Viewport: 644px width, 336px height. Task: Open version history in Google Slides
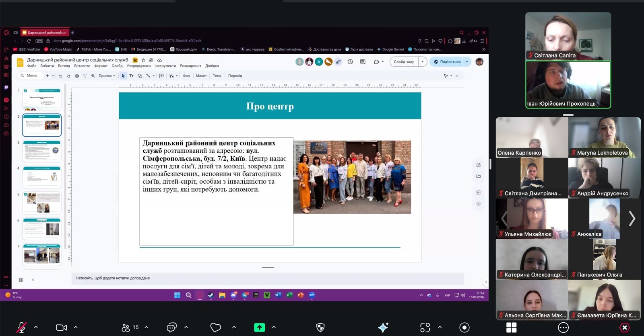point(350,62)
